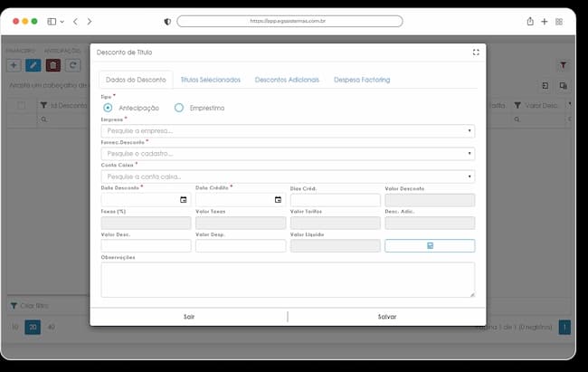Click the Criar filtro funnel icon
588x372 pixels.
[14, 306]
